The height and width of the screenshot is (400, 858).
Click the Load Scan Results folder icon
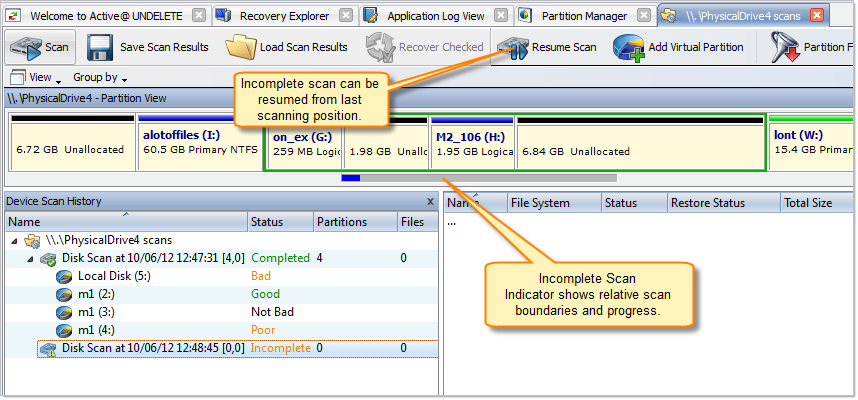(240, 48)
